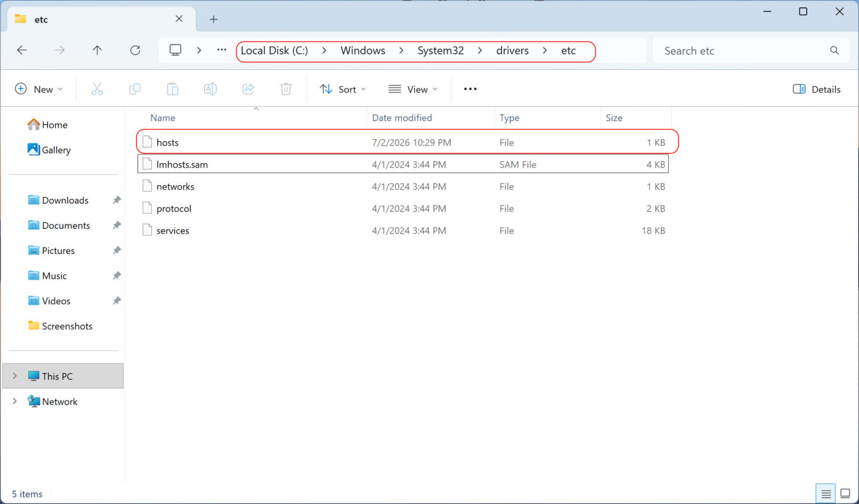The height and width of the screenshot is (504, 859).
Task: Open the View dropdown menu
Action: [413, 89]
